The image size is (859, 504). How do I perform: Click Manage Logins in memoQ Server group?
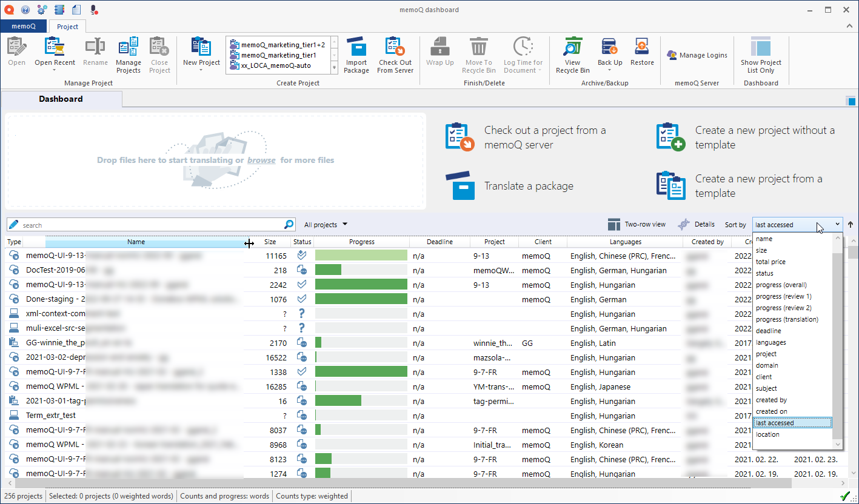(697, 55)
